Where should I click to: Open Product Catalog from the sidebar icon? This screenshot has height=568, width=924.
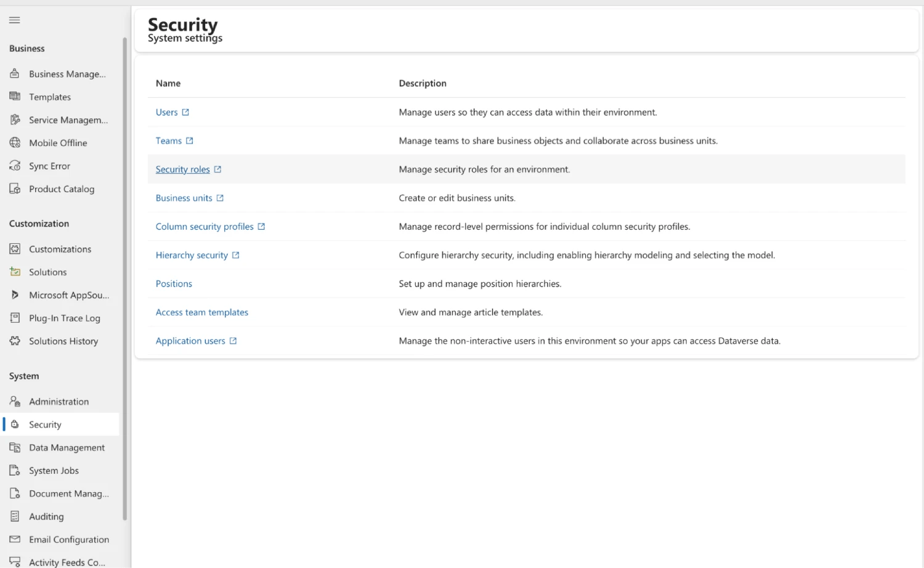[15, 189]
